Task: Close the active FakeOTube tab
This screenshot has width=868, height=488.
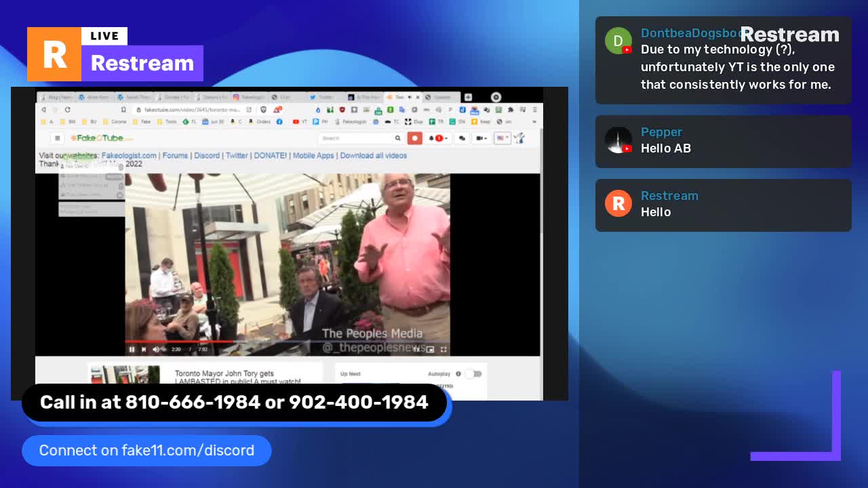Action: (x=418, y=97)
